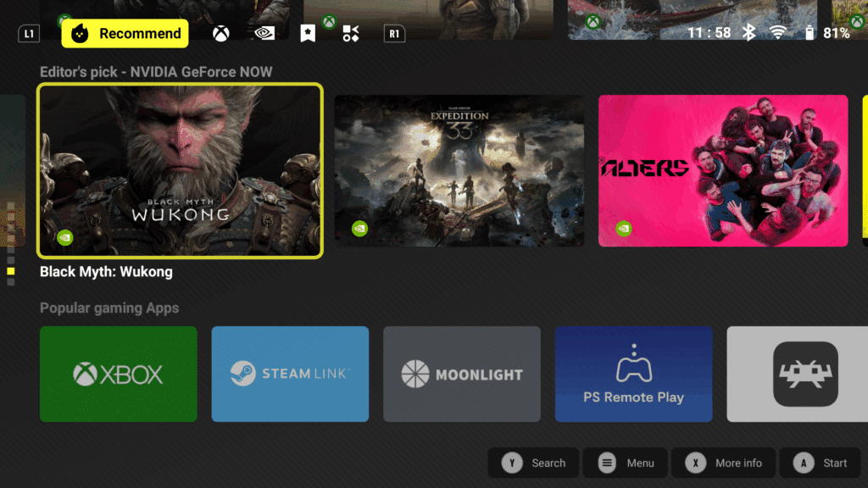Click the GeForce NOW badge on Wukong card
This screenshot has width=868, height=488.
tap(64, 237)
